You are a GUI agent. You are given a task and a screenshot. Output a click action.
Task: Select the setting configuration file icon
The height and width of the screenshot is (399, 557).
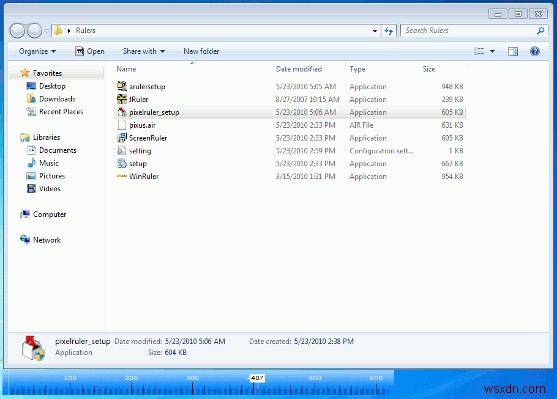pos(121,151)
